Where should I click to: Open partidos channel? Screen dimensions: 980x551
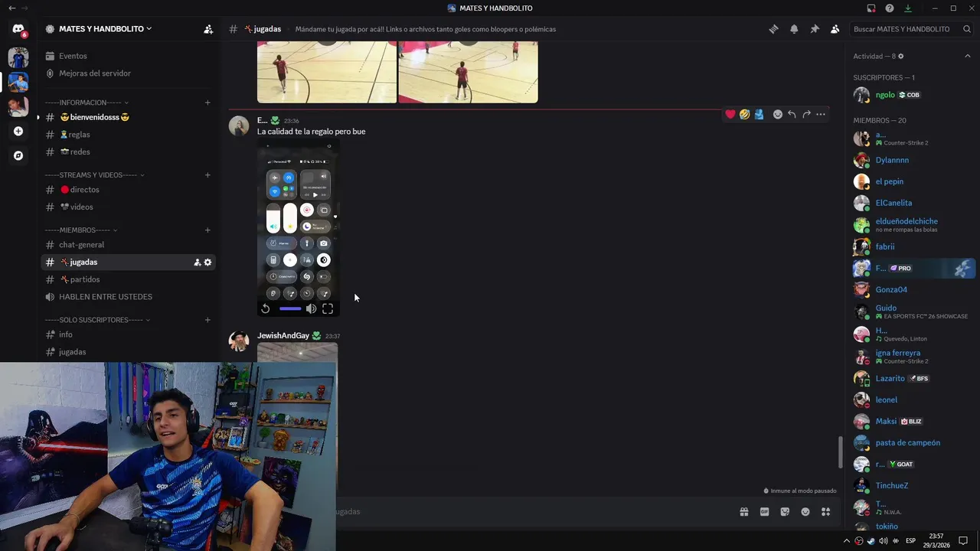coord(128,279)
